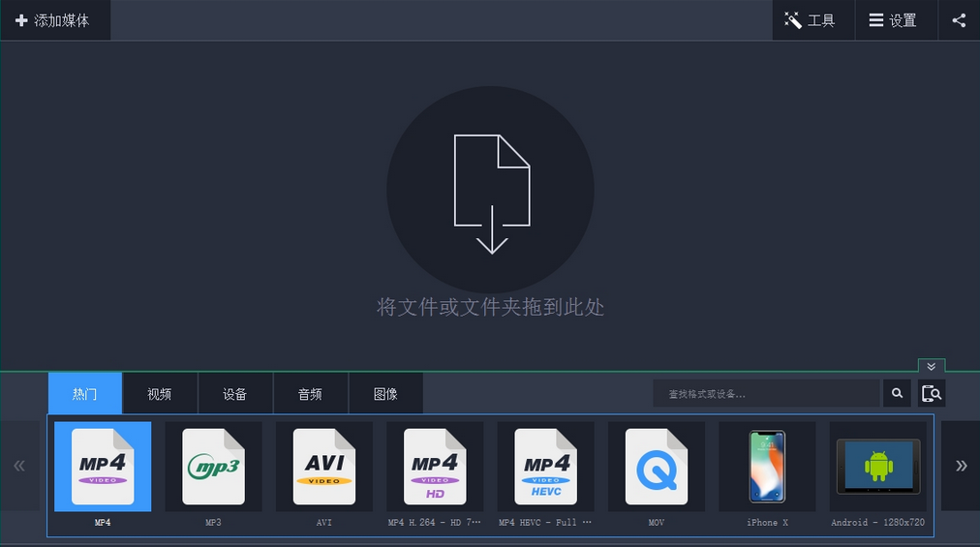The image size is (980, 547).
Task: Switch to the 视频 tab
Action: tap(160, 393)
